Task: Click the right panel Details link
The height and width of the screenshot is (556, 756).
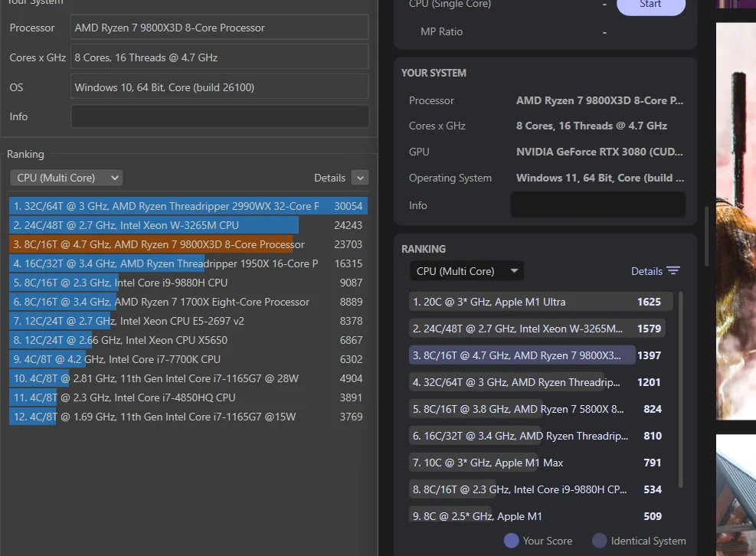Action: click(646, 271)
